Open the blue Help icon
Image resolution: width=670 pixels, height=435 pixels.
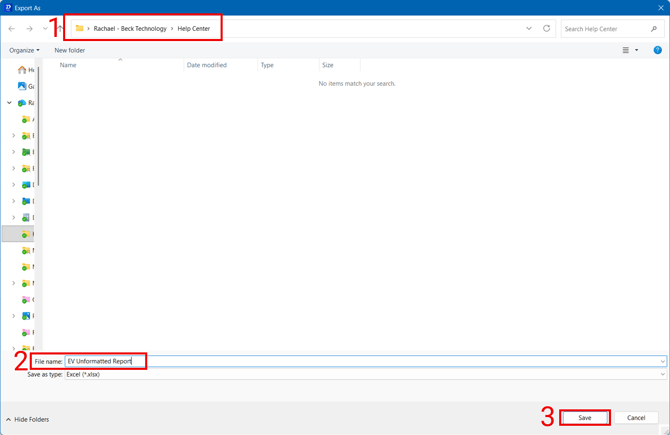point(658,50)
